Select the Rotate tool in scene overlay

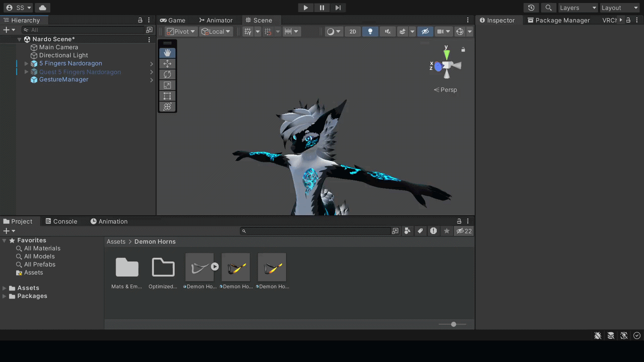tap(168, 74)
